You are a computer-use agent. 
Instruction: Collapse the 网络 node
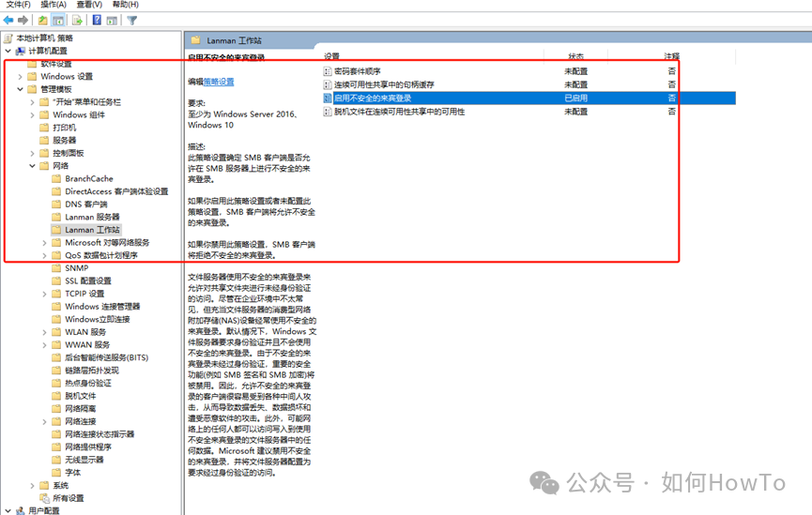click(x=32, y=166)
